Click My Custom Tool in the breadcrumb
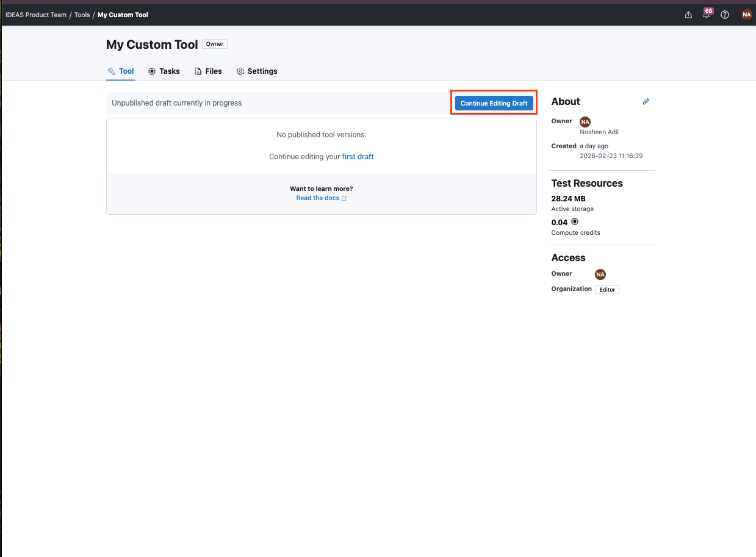 (x=123, y=15)
